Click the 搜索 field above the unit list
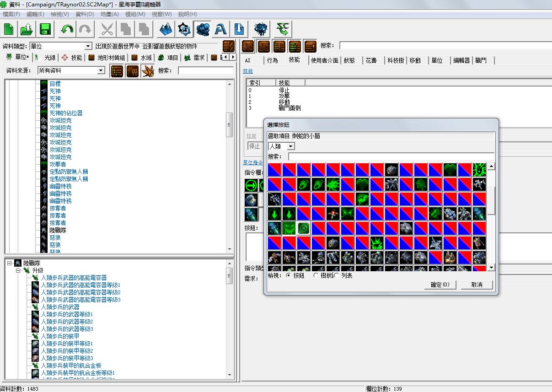The height and width of the screenshot is (392, 552). tap(206, 70)
